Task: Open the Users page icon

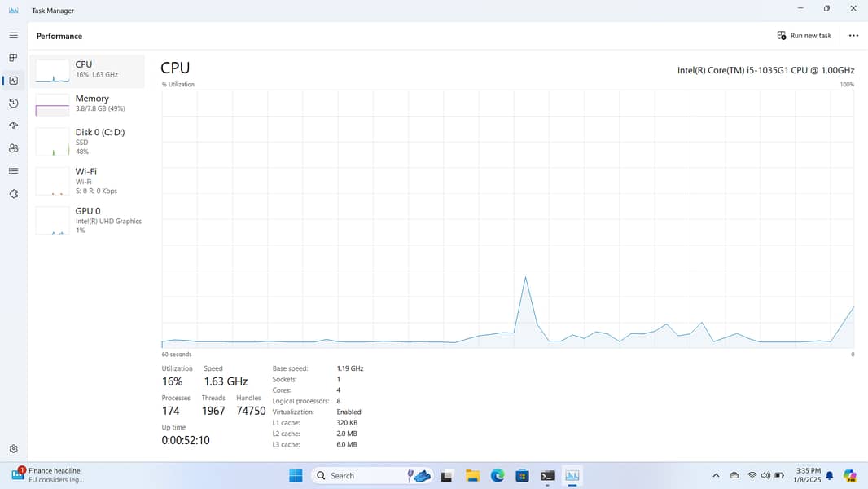Action: [x=13, y=148]
